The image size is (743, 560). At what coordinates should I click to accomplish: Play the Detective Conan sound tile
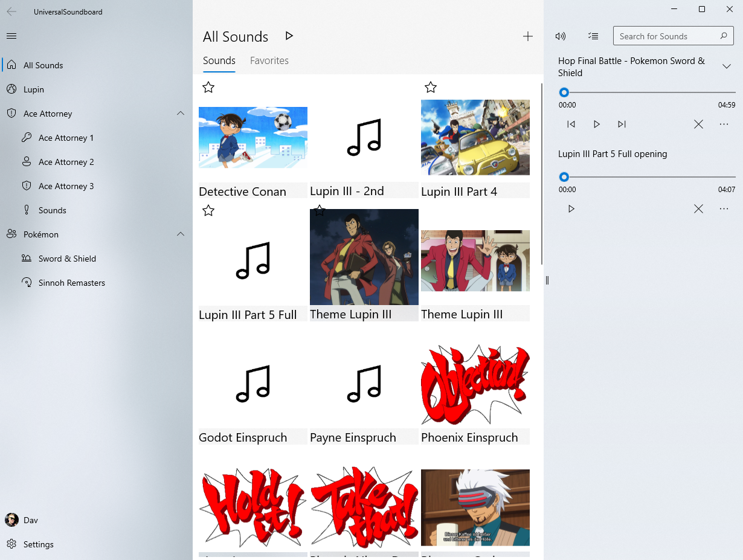point(253,138)
